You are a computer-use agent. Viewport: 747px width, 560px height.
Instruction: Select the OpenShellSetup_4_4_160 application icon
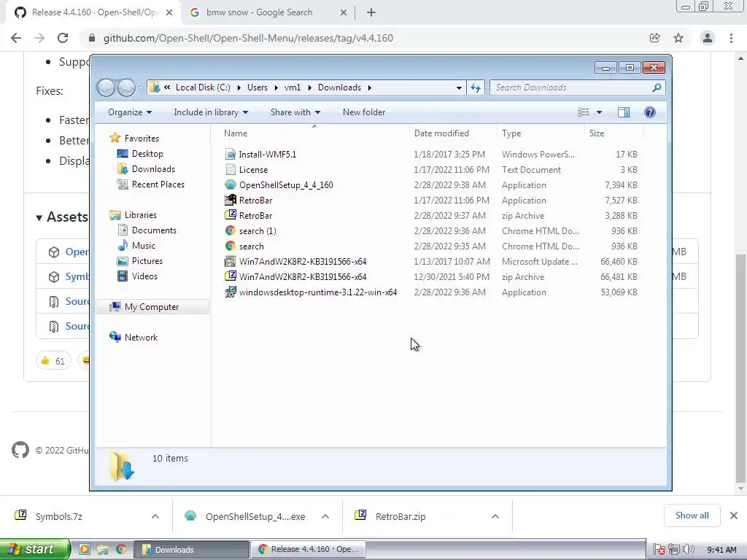231,184
